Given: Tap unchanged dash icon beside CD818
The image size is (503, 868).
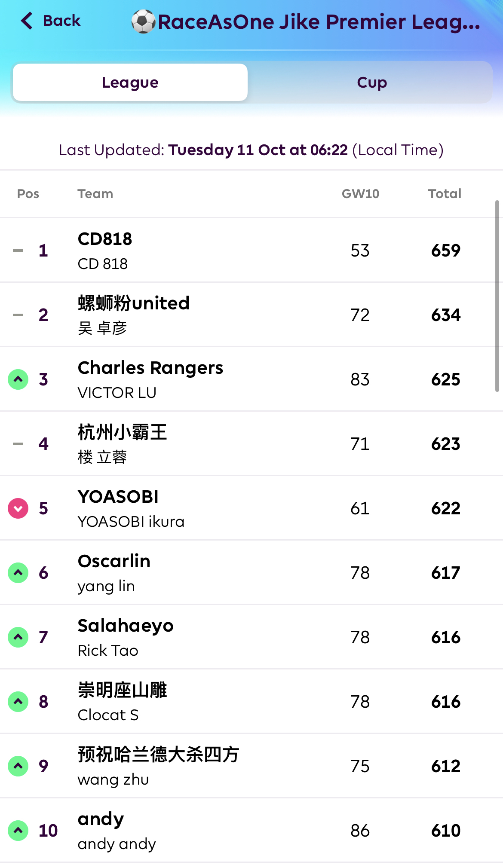Looking at the screenshot, I should 18,251.
